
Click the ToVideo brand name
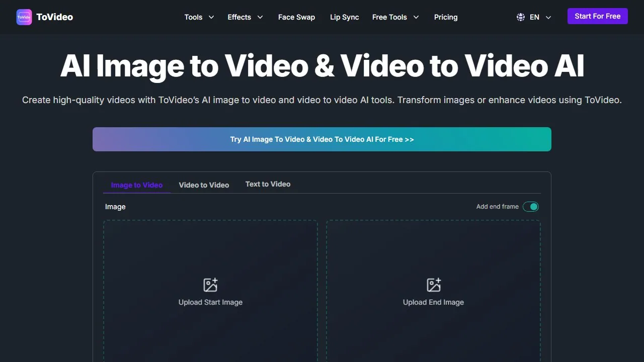[x=55, y=17]
